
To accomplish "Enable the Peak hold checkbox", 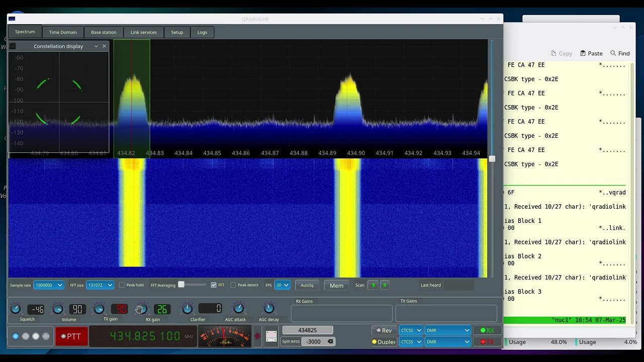I will [122, 285].
